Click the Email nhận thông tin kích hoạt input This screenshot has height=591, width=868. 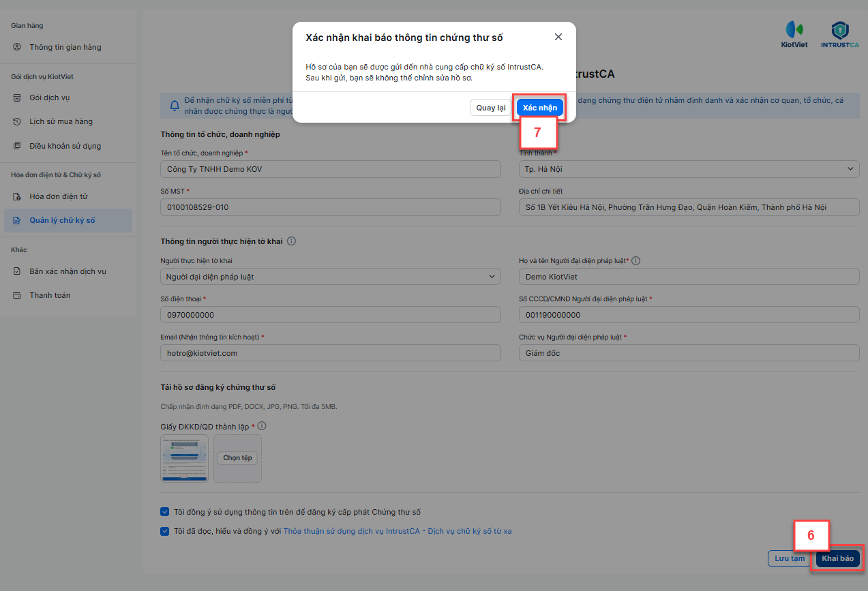(x=331, y=353)
